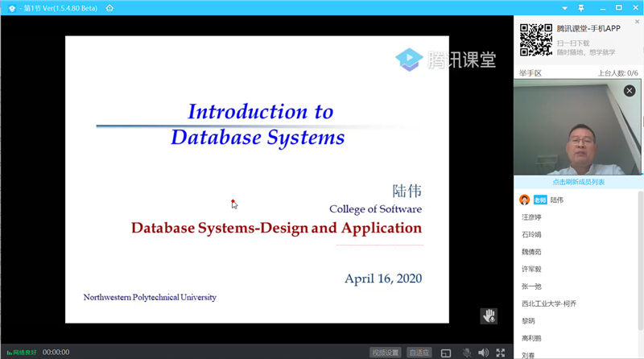The image size is (644, 359).
Task: Enter fullscreen mode with expand icon
Action: coord(501,353)
